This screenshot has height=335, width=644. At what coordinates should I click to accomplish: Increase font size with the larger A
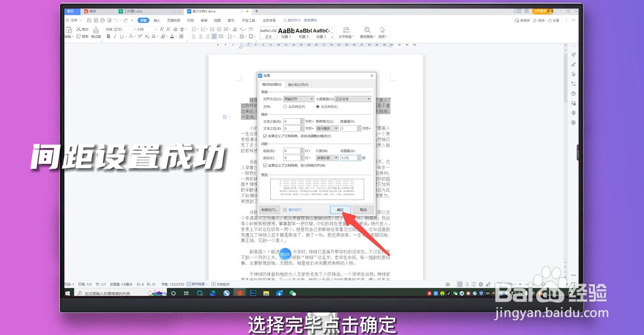162,29
